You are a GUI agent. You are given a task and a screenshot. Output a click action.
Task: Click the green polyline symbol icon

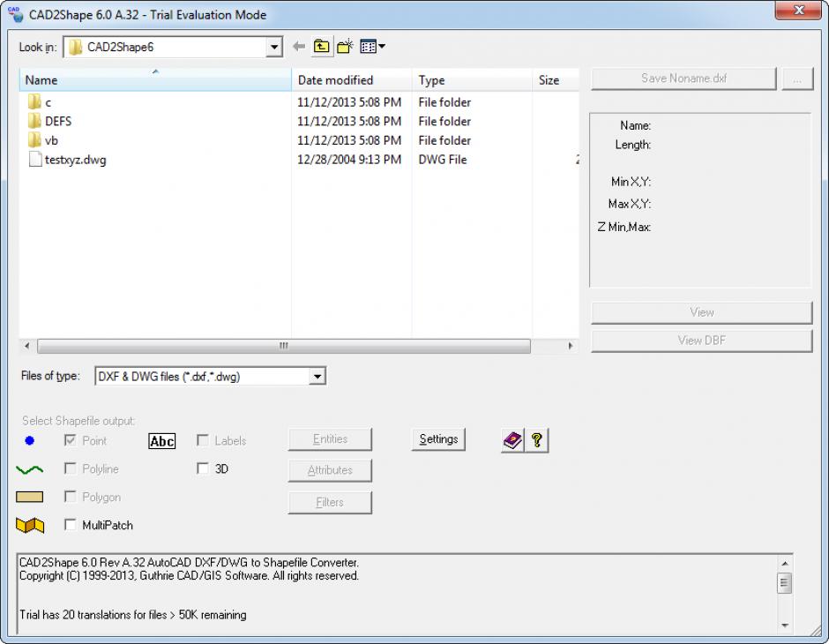(x=30, y=469)
